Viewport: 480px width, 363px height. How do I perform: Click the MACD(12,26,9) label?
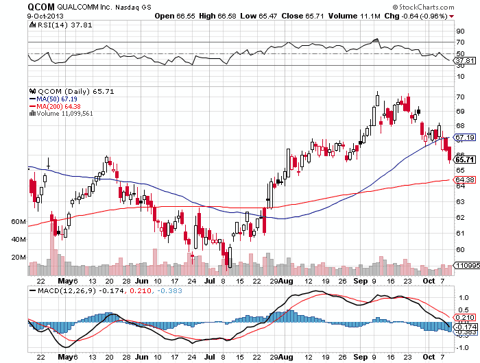[x=67, y=291]
